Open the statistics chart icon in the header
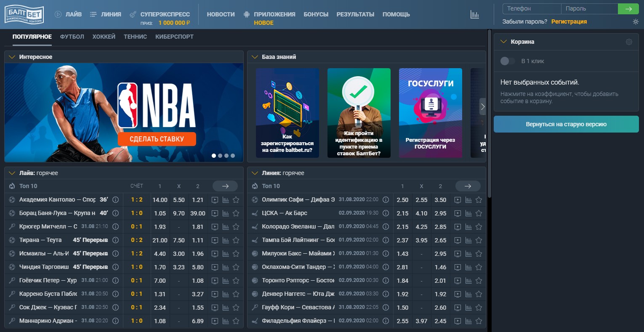 [474, 15]
